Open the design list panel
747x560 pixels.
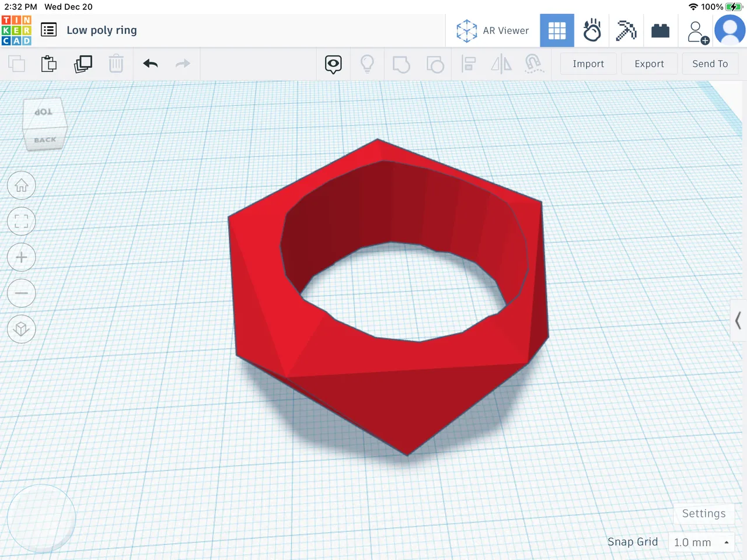pyautogui.click(x=48, y=30)
